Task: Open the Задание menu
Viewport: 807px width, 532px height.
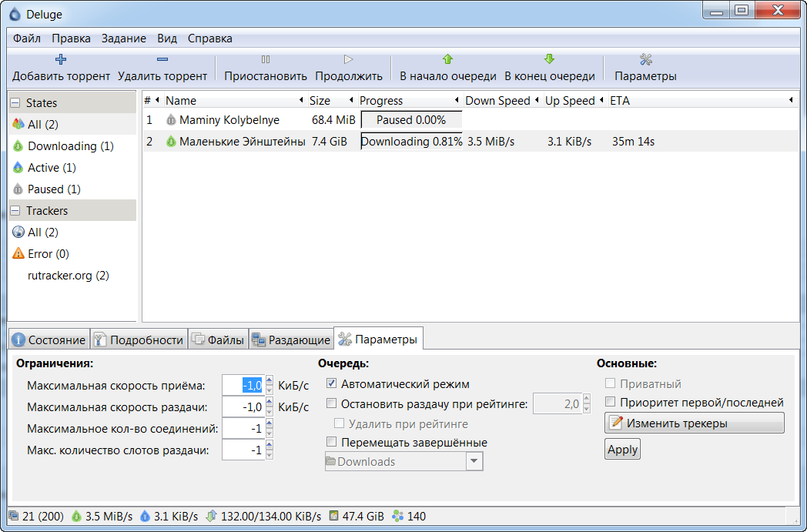Action: coord(123,38)
